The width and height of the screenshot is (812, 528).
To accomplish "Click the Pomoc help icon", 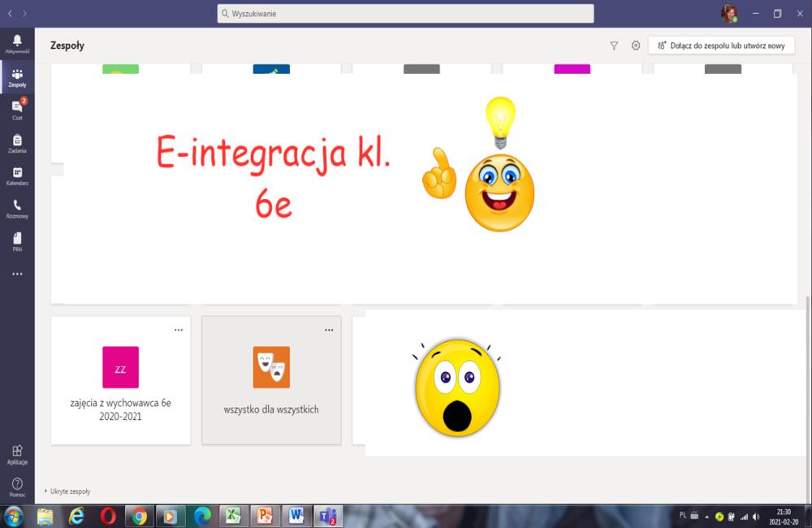I will 17,487.
